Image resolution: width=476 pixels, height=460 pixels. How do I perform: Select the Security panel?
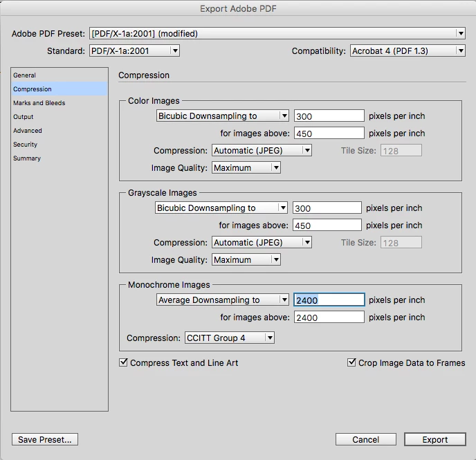click(59, 145)
